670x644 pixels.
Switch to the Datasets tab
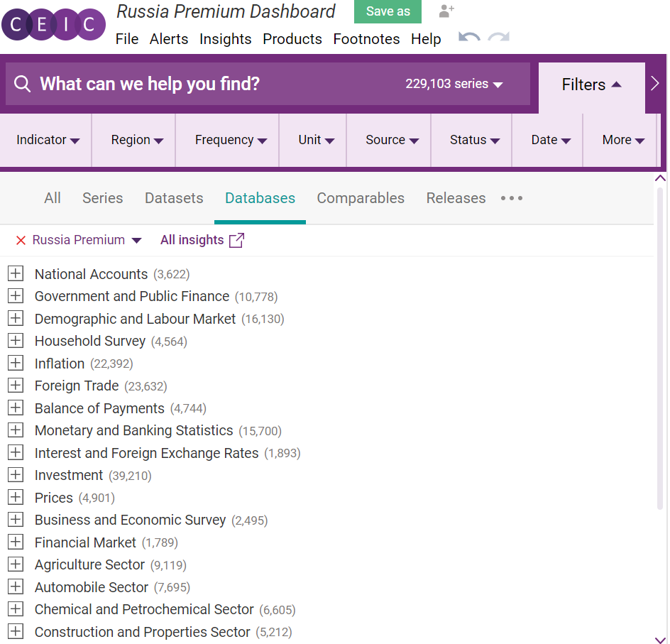click(x=174, y=198)
